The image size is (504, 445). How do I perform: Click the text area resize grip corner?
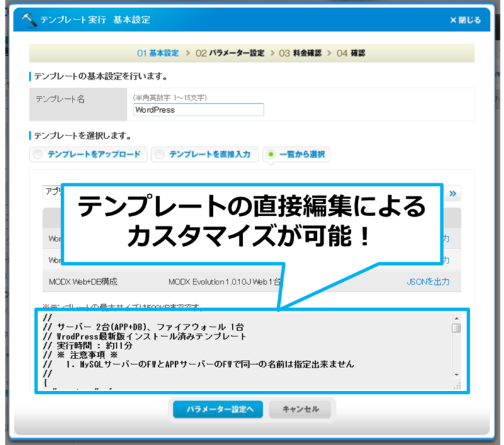457,386
